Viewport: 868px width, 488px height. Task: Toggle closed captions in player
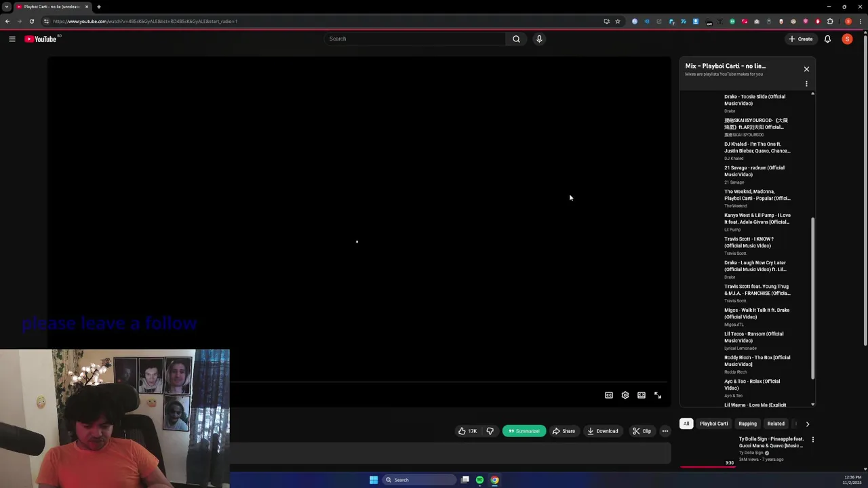(x=609, y=395)
